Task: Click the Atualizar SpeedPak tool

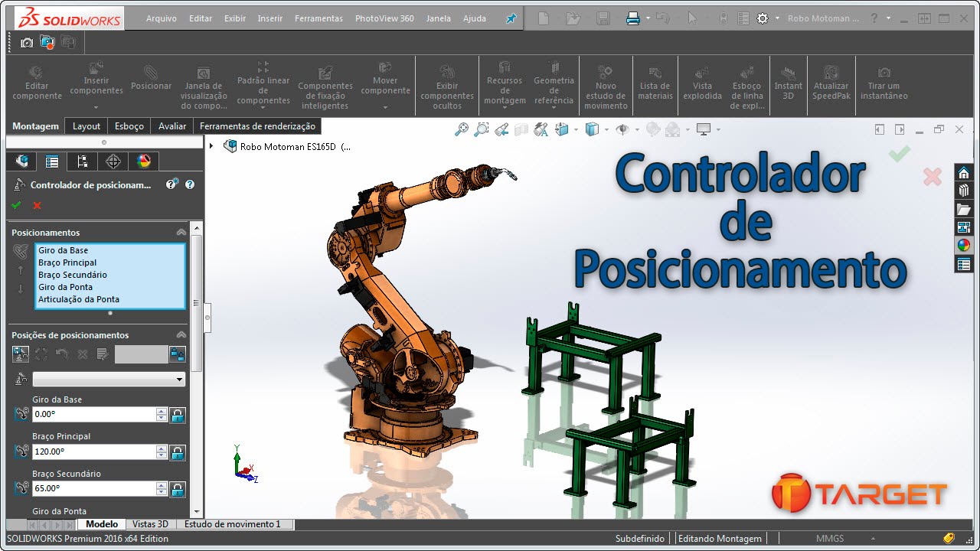Action: pos(831,82)
